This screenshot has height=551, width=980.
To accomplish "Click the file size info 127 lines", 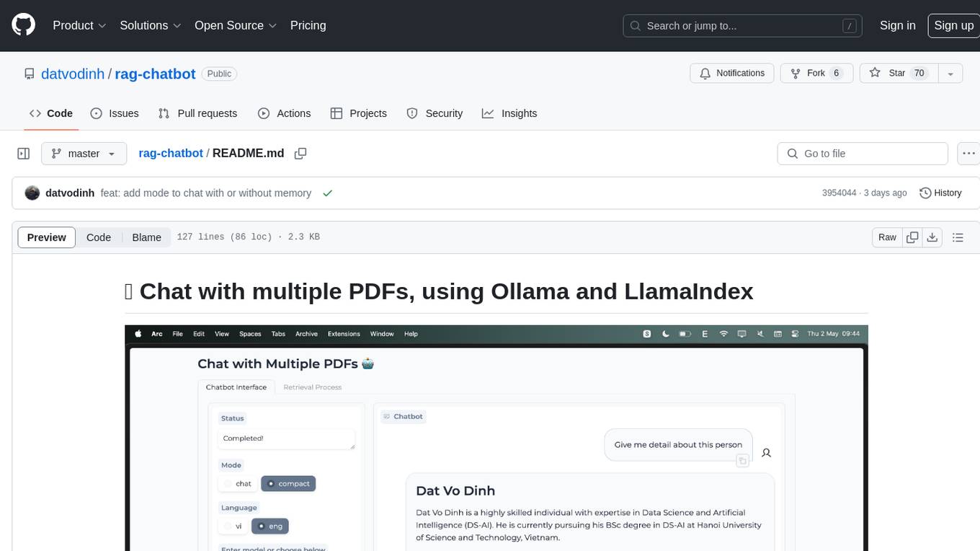I will coord(248,237).
